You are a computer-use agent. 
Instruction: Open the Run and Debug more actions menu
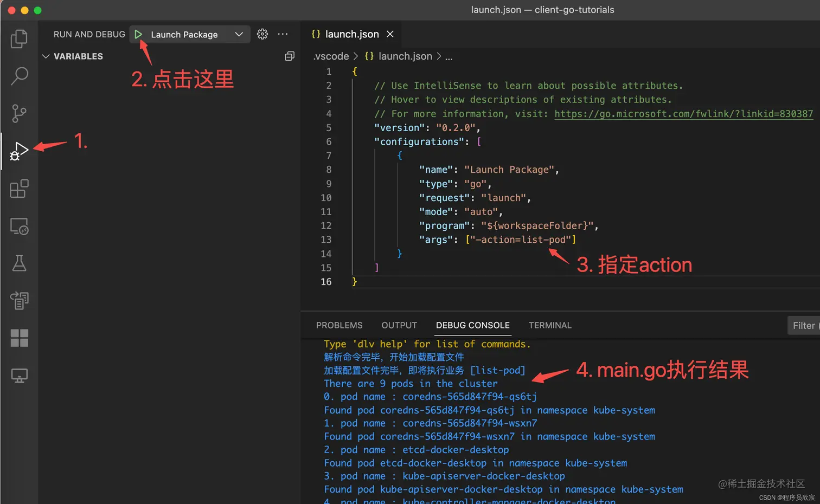coord(283,34)
